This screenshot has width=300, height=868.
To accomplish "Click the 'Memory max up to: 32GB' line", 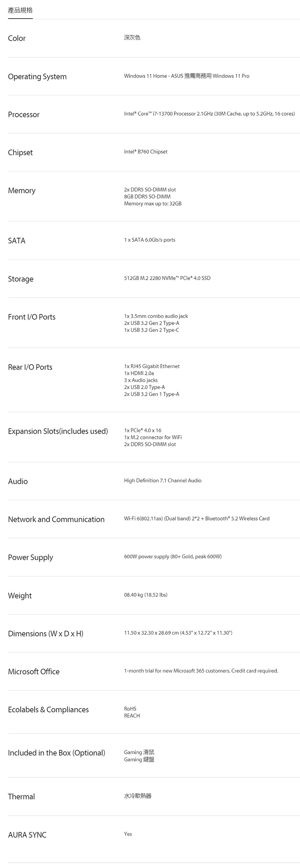I will click(153, 204).
